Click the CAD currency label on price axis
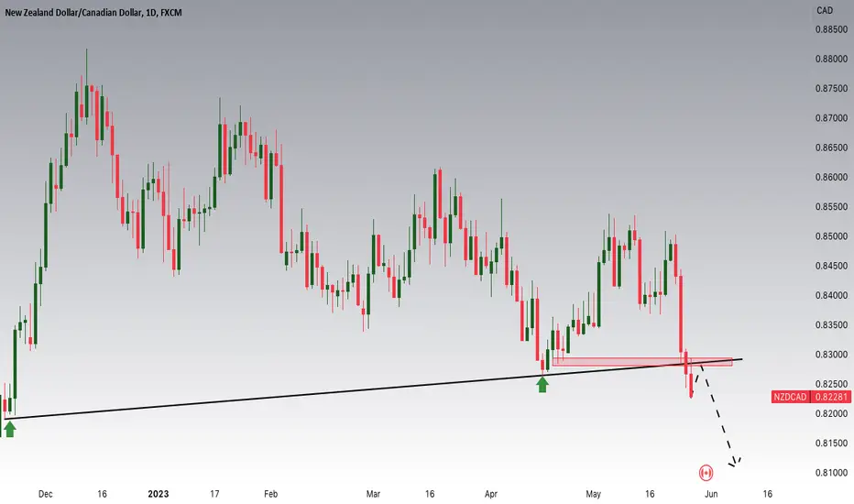The height and width of the screenshot is (504, 854). tap(825, 10)
